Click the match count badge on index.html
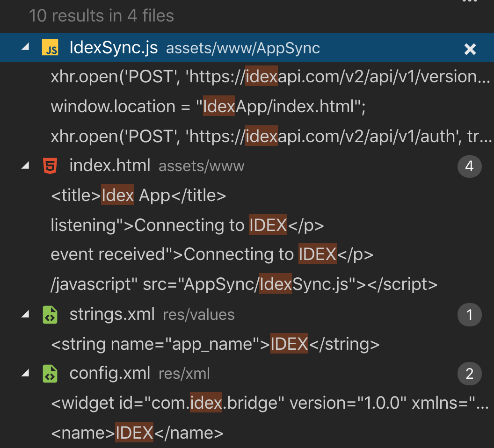 (x=469, y=166)
